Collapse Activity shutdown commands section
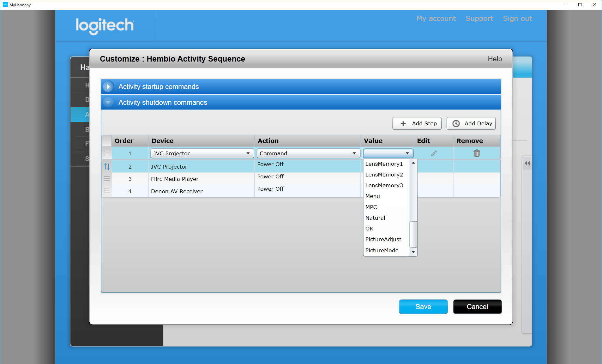 [108, 102]
